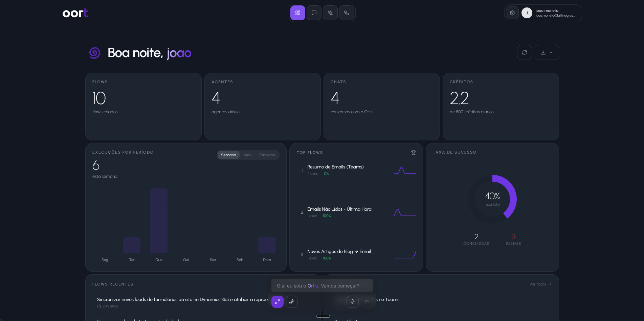Switch executions chart to Trimestre
Viewport: 644px width, 321px height.
click(x=267, y=155)
